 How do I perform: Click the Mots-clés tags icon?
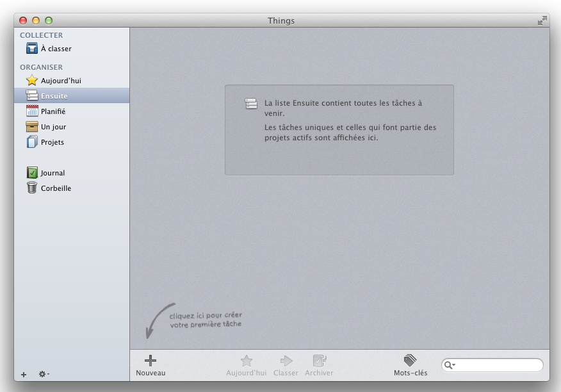[411, 361]
